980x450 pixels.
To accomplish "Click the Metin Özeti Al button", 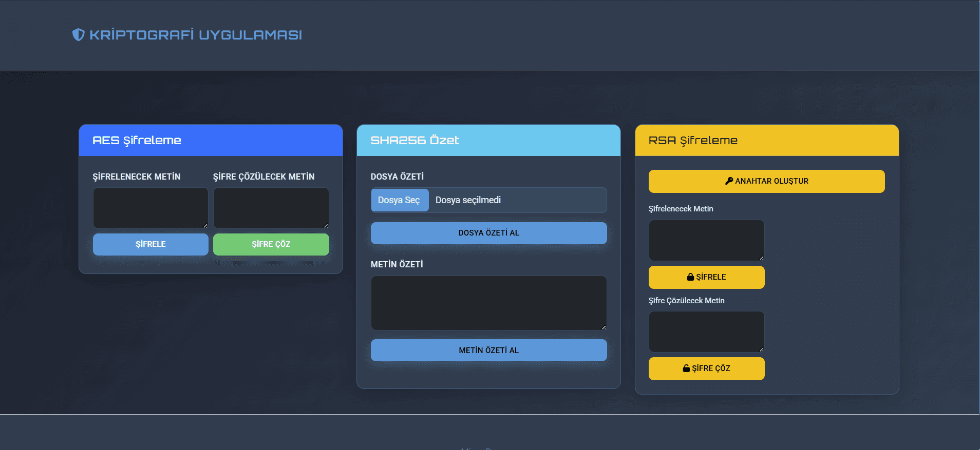I will tap(489, 350).
